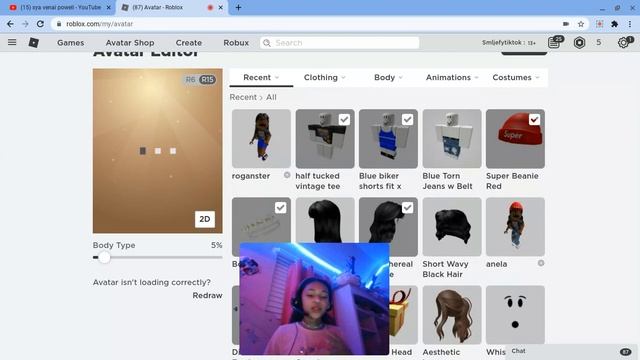The height and width of the screenshot is (360, 640).
Task: Bookmark this page with star icon
Action: coord(581,24)
